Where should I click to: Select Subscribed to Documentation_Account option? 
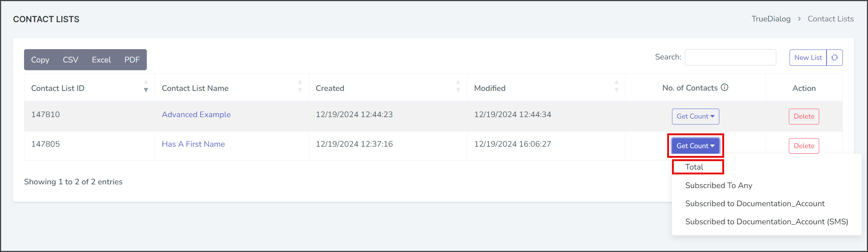click(x=755, y=204)
